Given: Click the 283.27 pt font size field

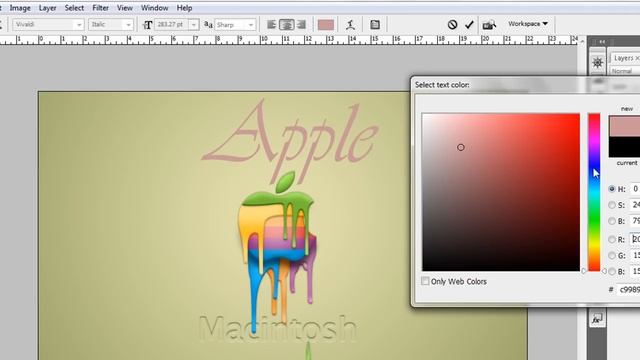Looking at the screenshot, I should pos(172,25).
